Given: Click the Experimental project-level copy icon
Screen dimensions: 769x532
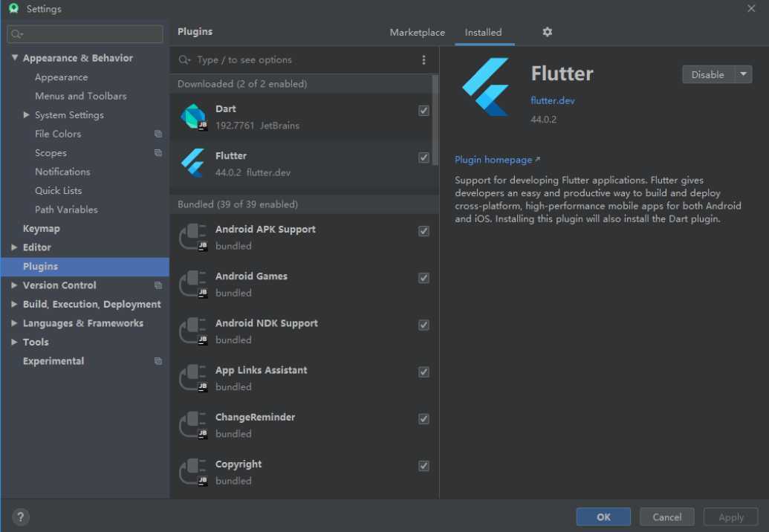Looking at the screenshot, I should pos(158,361).
